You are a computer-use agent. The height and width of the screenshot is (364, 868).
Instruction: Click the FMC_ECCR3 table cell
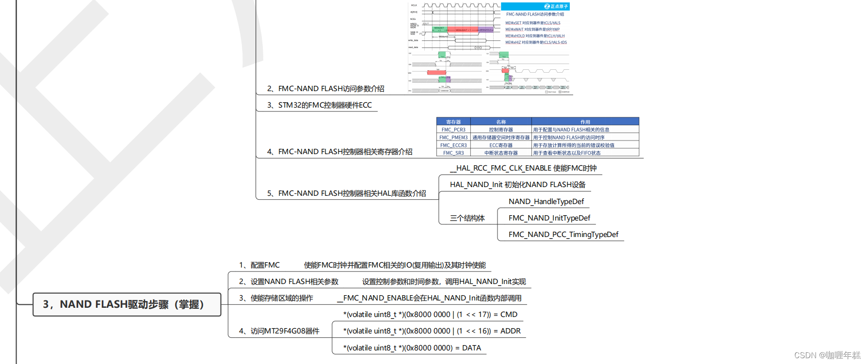pos(453,145)
